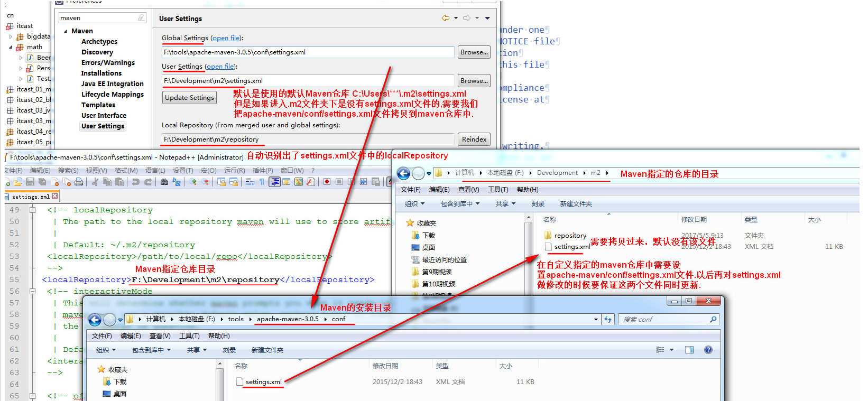The image size is (868, 401).
Task: Toggle Document Map icon in Notepad++ toolbar
Action: click(299, 182)
